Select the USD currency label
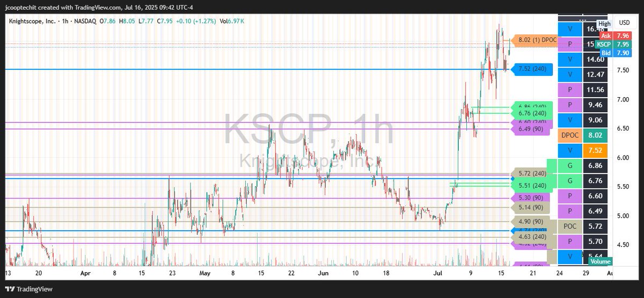 click(624, 23)
